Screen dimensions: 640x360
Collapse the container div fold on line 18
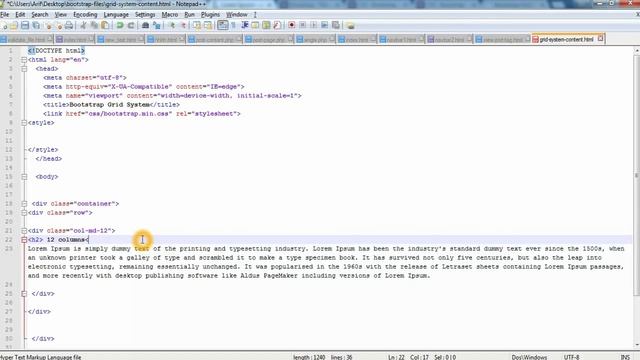24,204
